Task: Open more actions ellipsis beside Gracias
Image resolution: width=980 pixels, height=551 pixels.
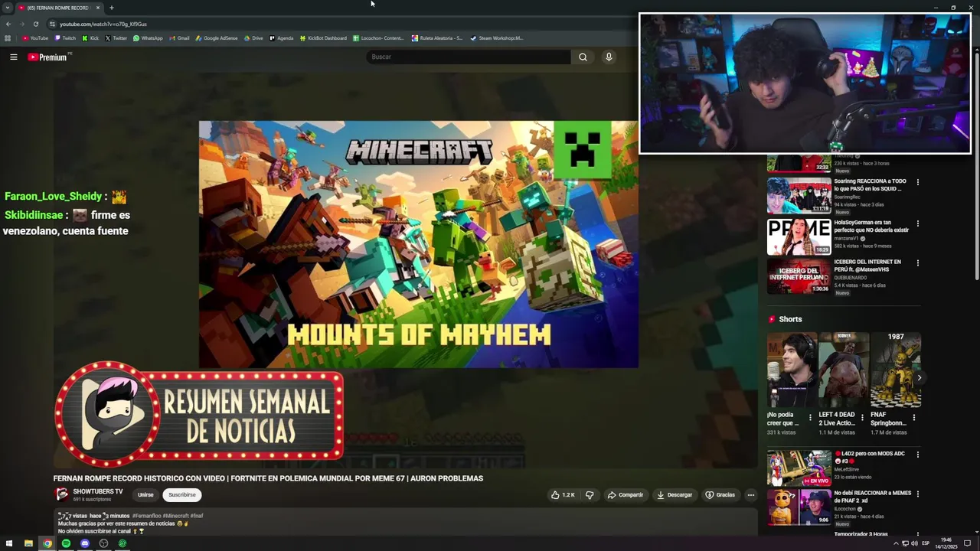Action: 751,495
